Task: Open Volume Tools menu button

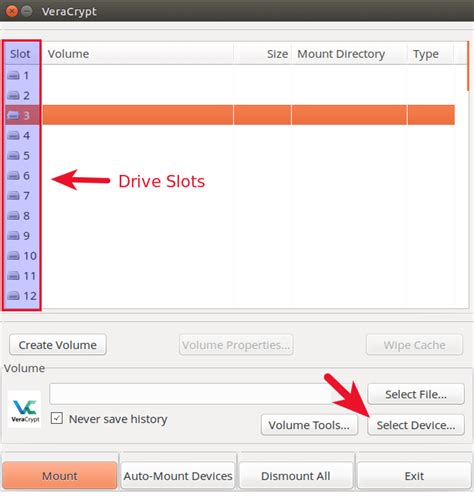Action: pos(309,425)
